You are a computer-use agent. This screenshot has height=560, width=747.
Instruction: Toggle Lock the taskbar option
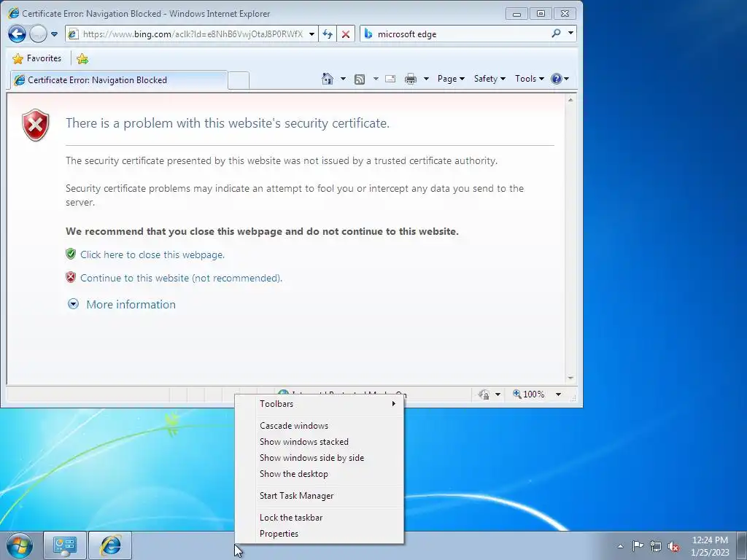tap(320, 518)
